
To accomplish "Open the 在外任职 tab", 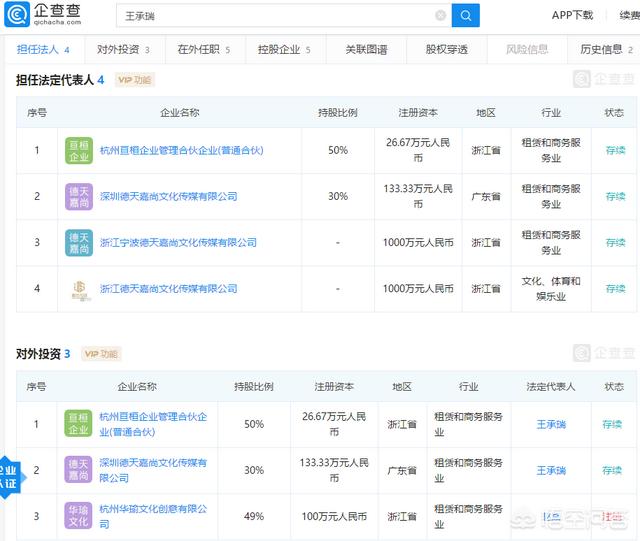I will click(x=204, y=49).
